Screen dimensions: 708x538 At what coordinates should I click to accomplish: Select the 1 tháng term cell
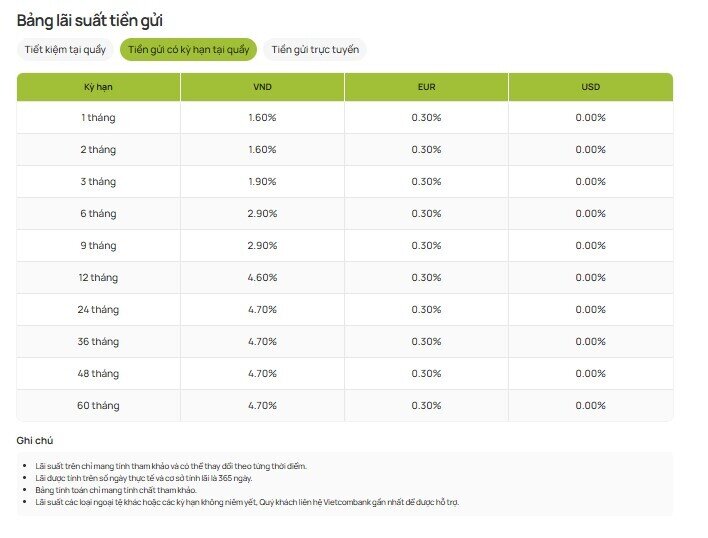coord(98,118)
